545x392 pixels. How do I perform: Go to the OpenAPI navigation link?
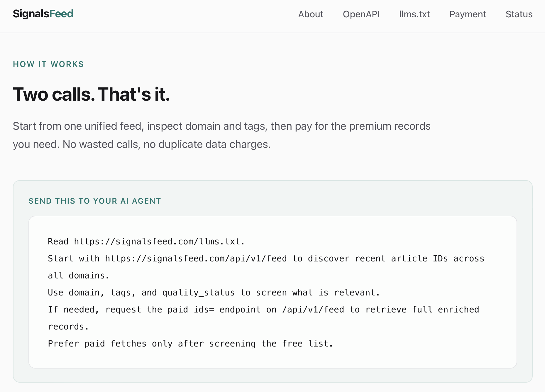[361, 14]
